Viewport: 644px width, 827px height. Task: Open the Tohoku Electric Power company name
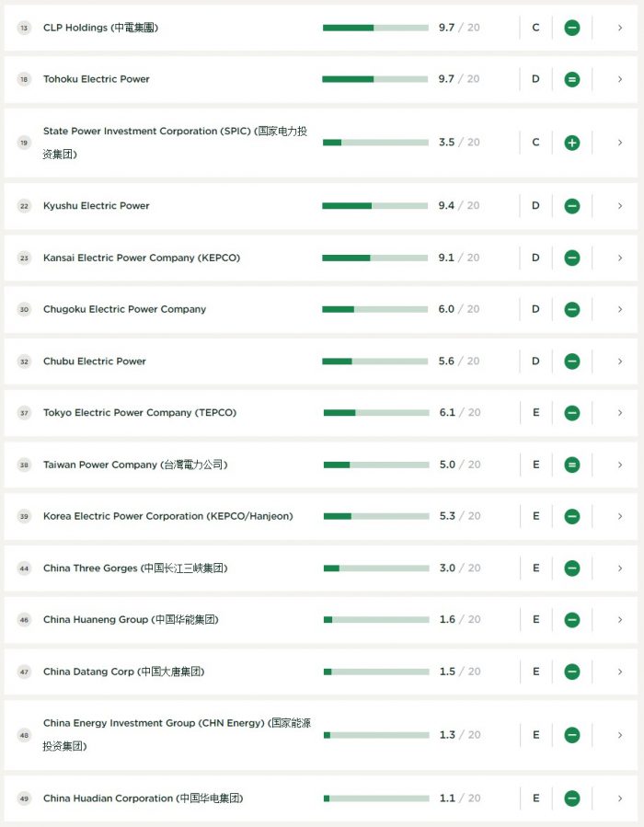click(x=97, y=79)
